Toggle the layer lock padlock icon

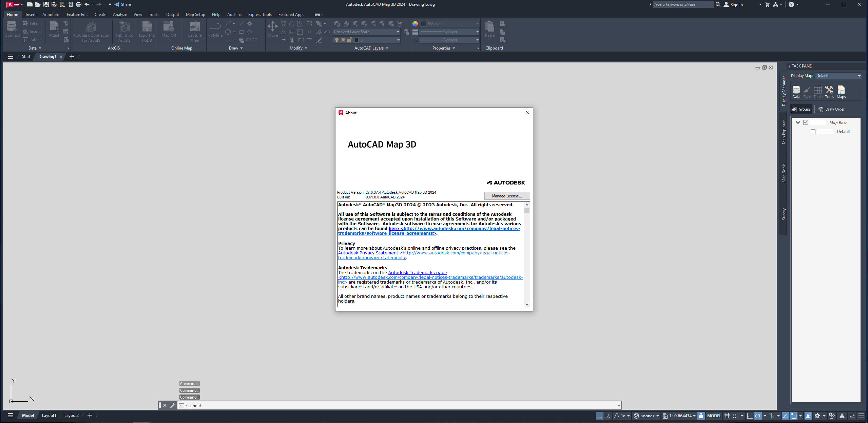click(350, 40)
